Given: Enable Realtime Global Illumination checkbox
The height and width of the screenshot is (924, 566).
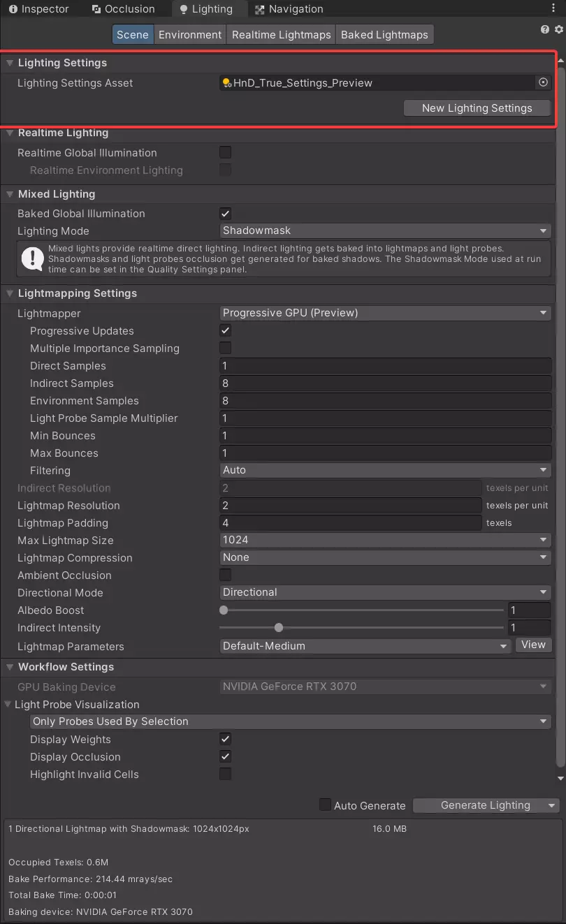Looking at the screenshot, I should click(x=226, y=152).
